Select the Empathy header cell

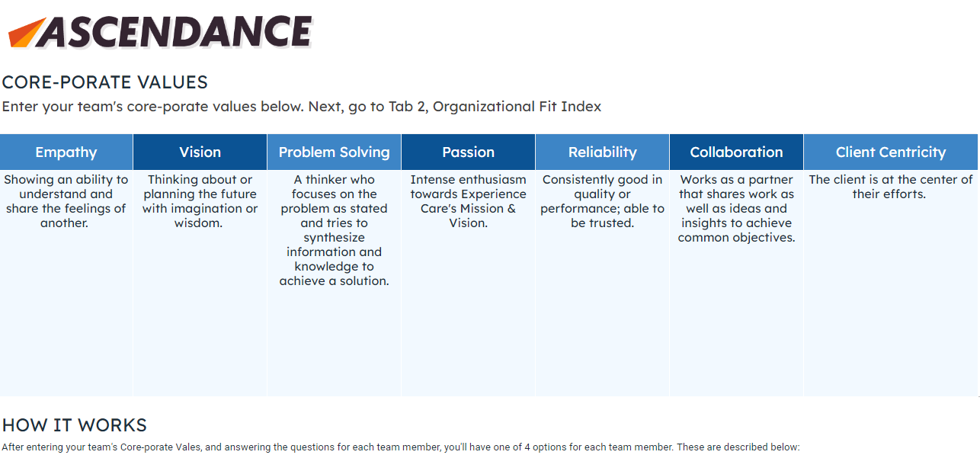click(x=66, y=152)
